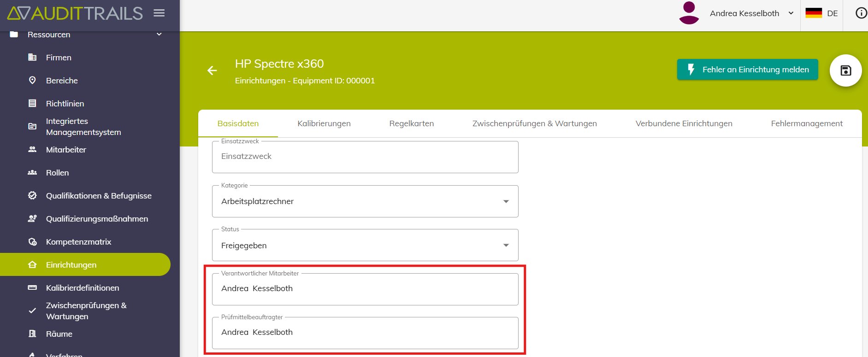Click the Räume door icon
Image resolution: width=868 pixels, height=357 pixels.
click(32, 334)
